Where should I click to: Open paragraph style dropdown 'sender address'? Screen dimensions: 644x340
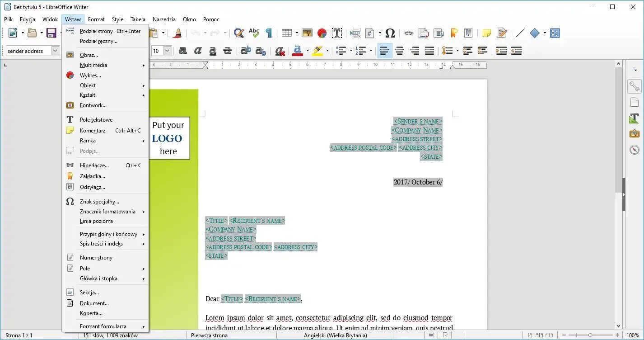point(55,51)
